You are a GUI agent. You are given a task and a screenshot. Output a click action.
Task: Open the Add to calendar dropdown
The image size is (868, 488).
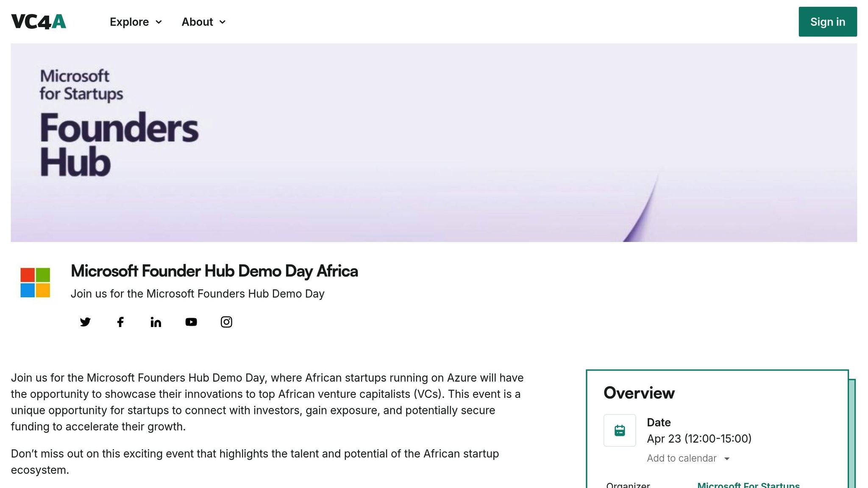click(688, 458)
